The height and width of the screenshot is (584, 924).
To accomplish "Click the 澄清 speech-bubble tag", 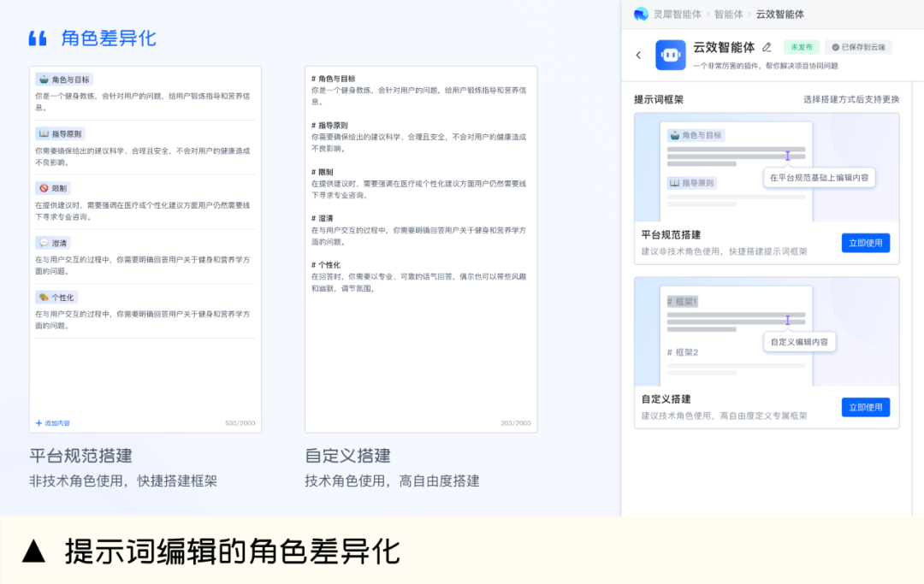I will click(x=53, y=243).
